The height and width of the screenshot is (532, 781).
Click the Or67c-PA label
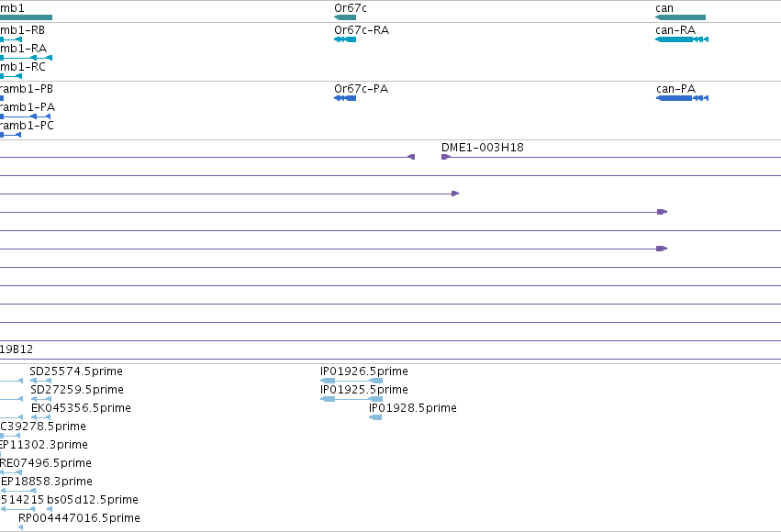pos(361,89)
